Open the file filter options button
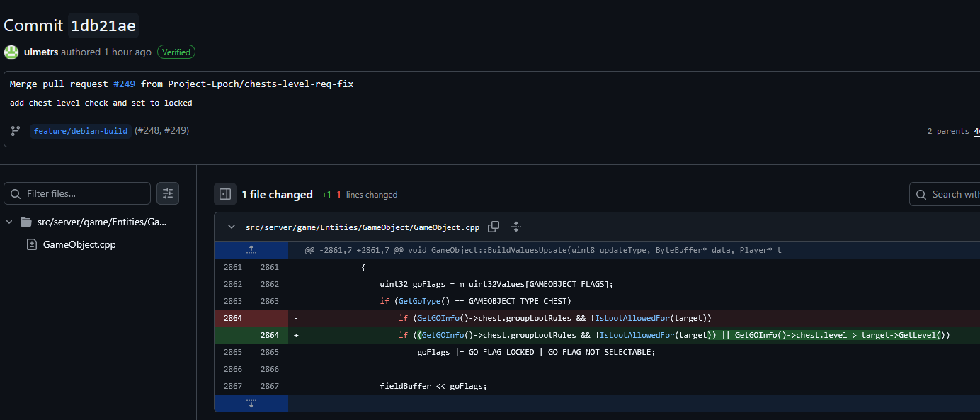 (x=168, y=193)
